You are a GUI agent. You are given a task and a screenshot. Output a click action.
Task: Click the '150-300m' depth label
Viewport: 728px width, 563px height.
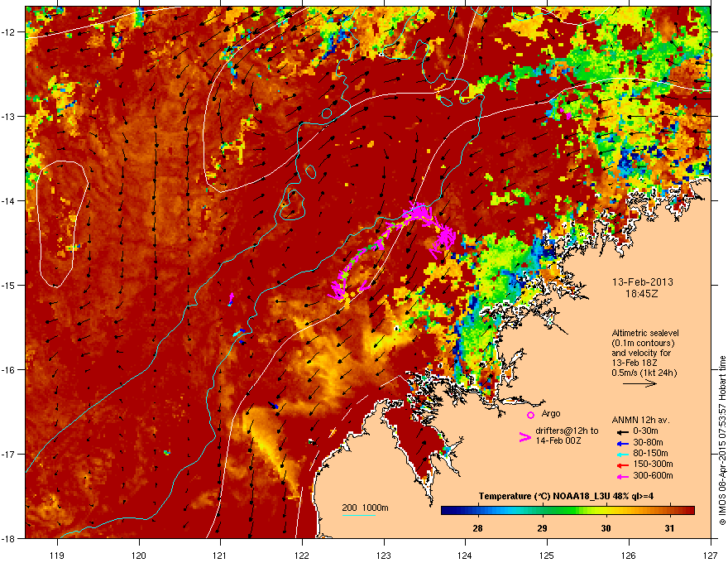coord(653,464)
